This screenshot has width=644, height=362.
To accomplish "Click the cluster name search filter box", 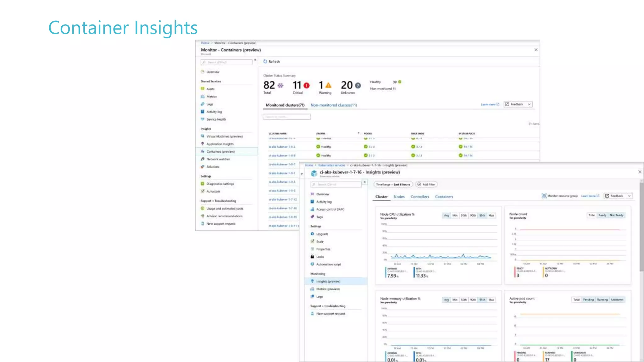I will pos(286,117).
